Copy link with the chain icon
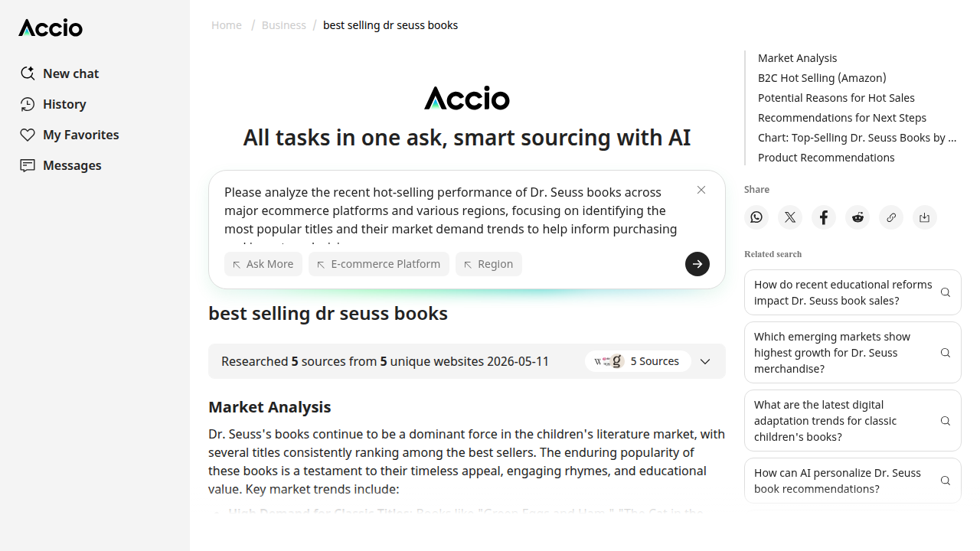This screenshot has height=551, width=980. [x=891, y=217]
